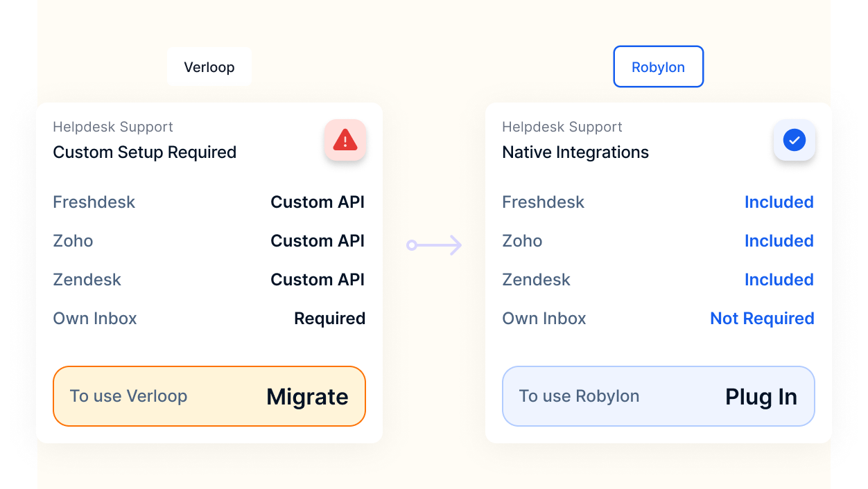Click 'Custom Setup Required' heading
The width and height of the screenshot is (868, 489).
click(x=145, y=152)
